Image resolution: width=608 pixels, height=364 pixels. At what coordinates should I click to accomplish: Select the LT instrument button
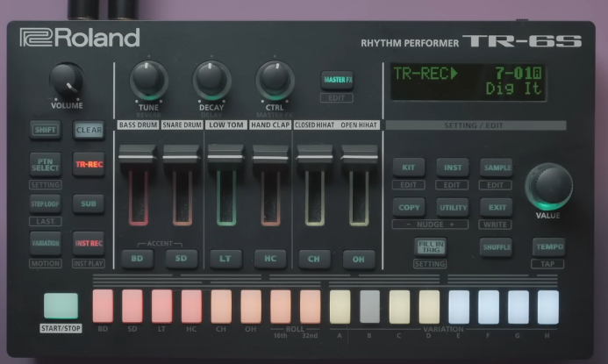(225, 259)
